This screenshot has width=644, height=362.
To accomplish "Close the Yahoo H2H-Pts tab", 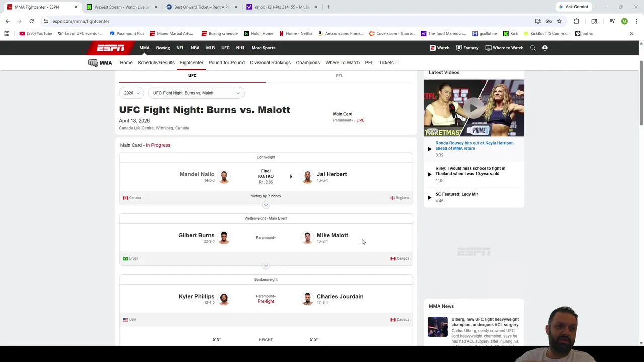I will click(316, 7).
